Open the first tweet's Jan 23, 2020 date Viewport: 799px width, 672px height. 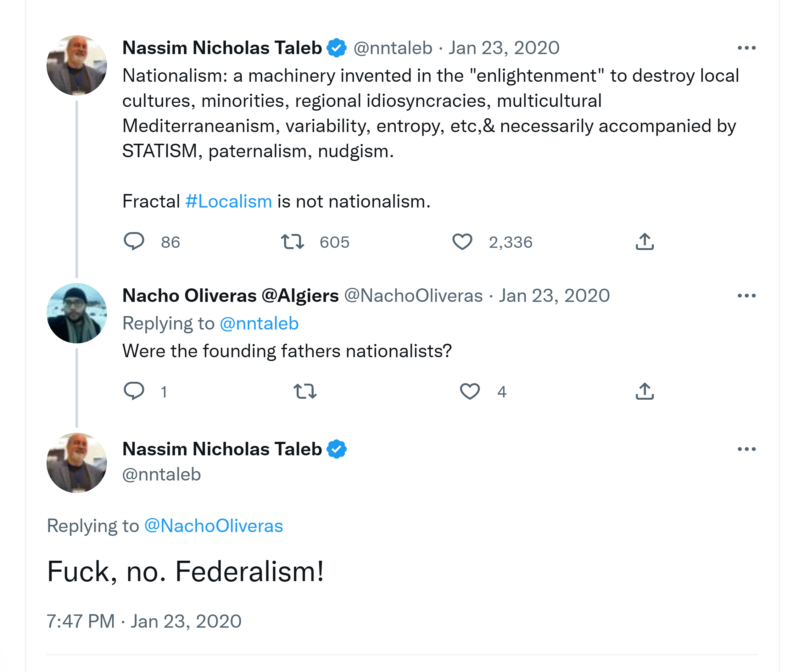pyautogui.click(x=504, y=48)
